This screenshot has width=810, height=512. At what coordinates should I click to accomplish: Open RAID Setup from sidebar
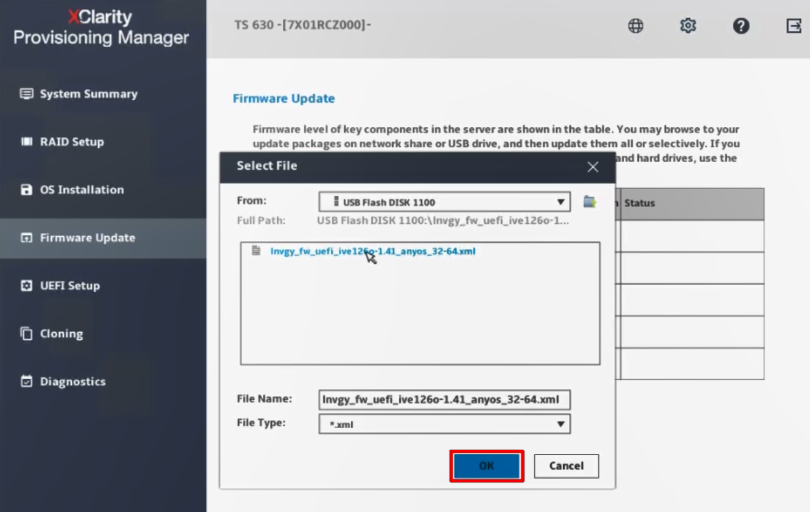[71, 142]
